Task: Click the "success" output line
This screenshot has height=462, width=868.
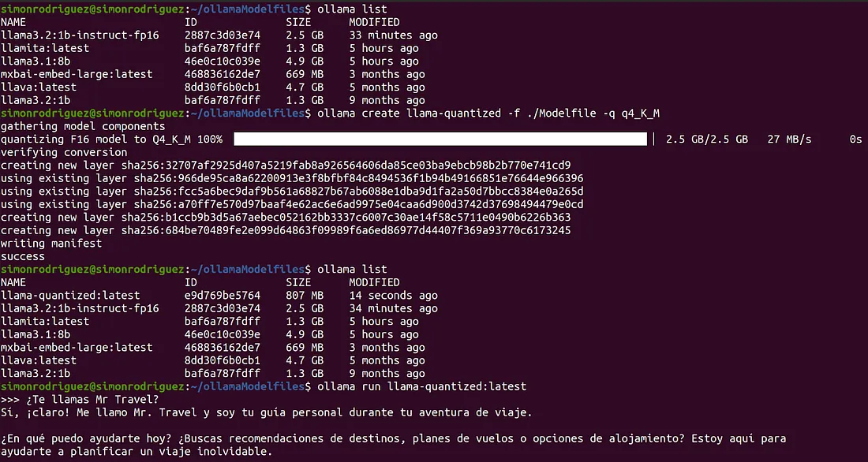Action: [23, 256]
